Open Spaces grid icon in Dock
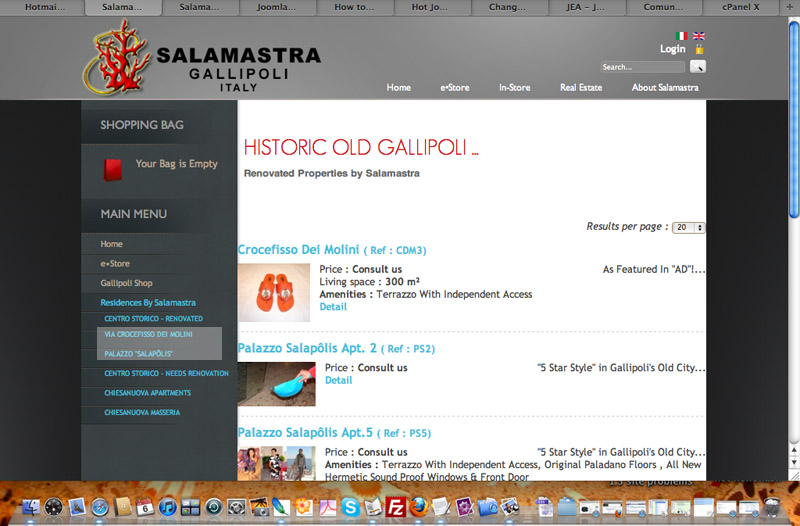This screenshot has height=526, width=800. (190, 507)
